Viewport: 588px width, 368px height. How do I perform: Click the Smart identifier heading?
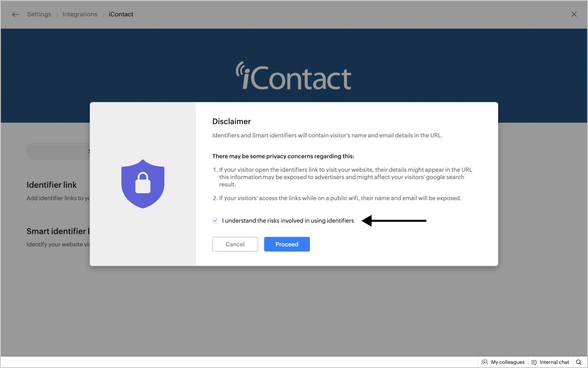(56, 231)
